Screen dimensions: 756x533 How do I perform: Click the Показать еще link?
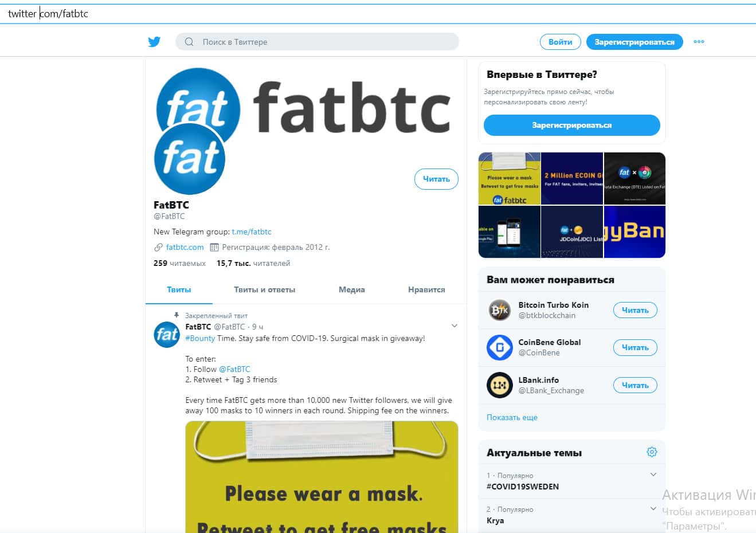tap(512, 417)
